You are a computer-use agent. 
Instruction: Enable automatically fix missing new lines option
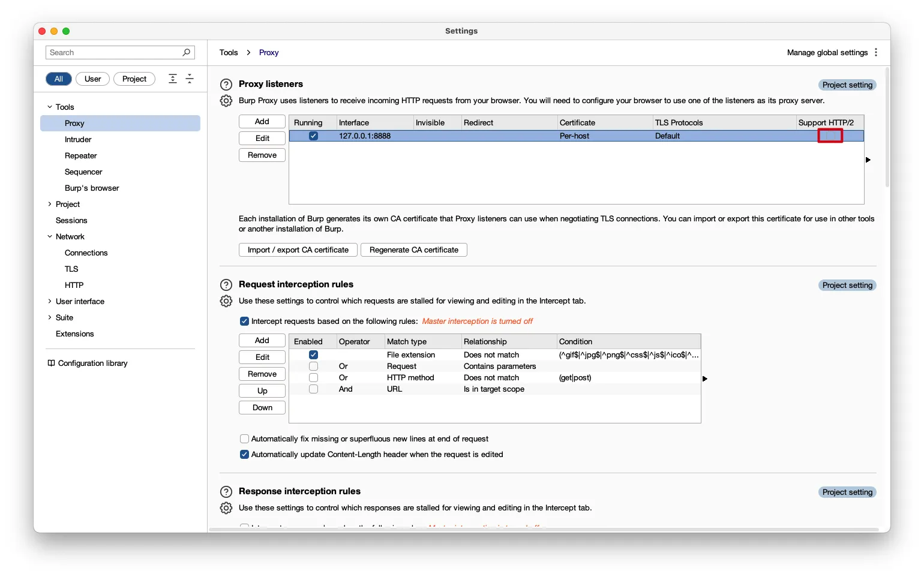pyautogui.click(x=244, y=439)
